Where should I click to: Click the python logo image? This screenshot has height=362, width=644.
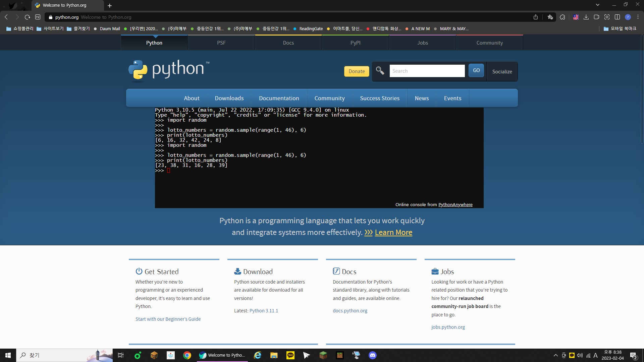(169, 70)
